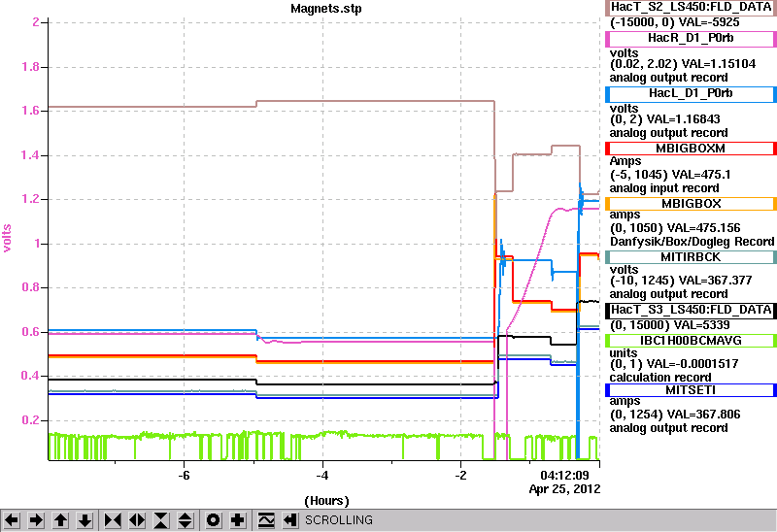Click the 04:12:09 timestamp on the axis

(x=564, y=476)
